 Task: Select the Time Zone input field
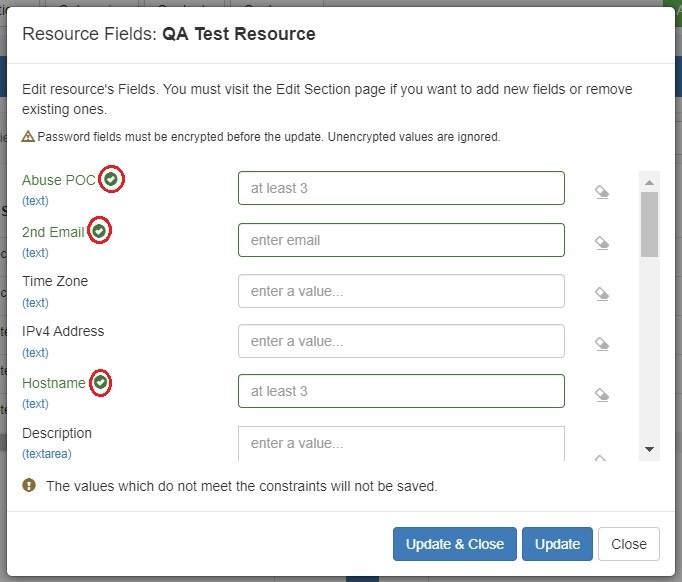(401, 291)
